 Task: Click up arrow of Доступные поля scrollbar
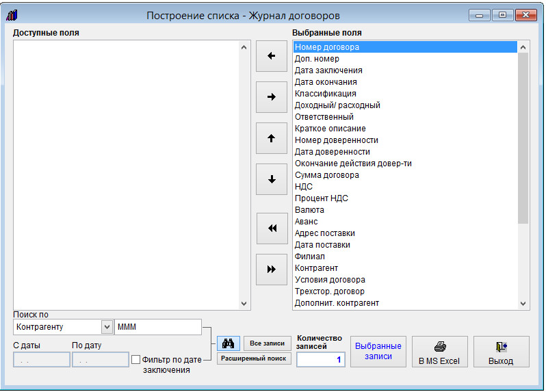pos(244,47)
